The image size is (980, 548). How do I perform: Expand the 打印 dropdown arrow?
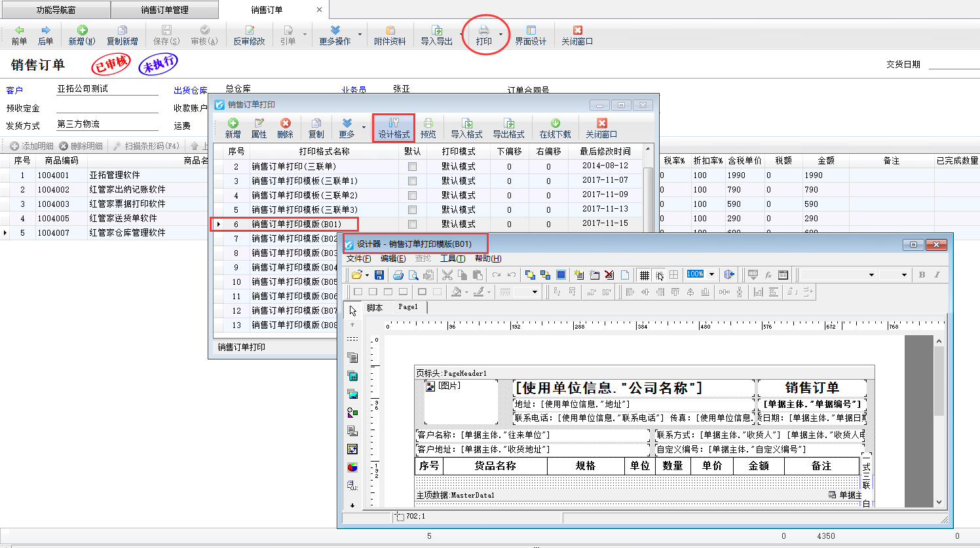[x=501, y=35]
